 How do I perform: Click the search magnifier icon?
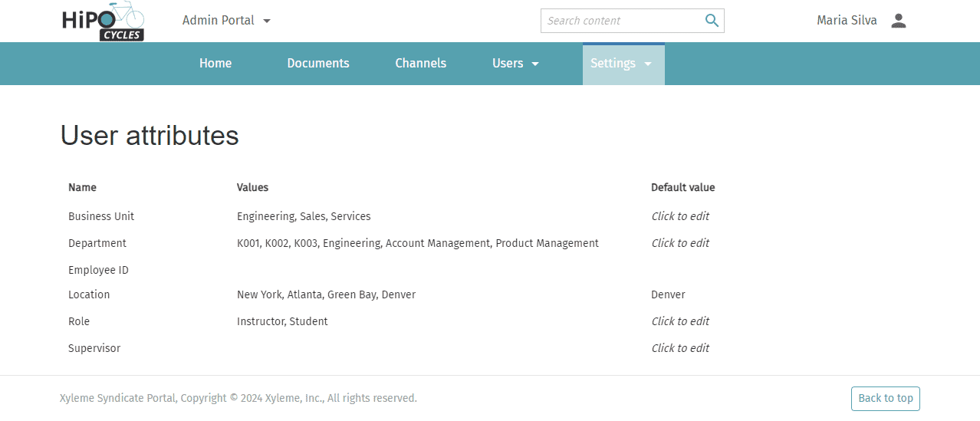(712, 21)
